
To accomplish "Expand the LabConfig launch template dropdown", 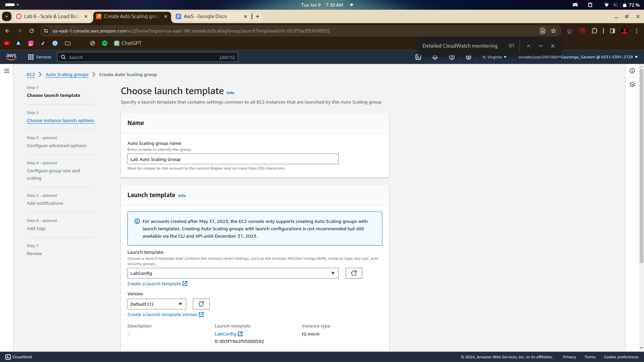I will (x=233, y=273).
